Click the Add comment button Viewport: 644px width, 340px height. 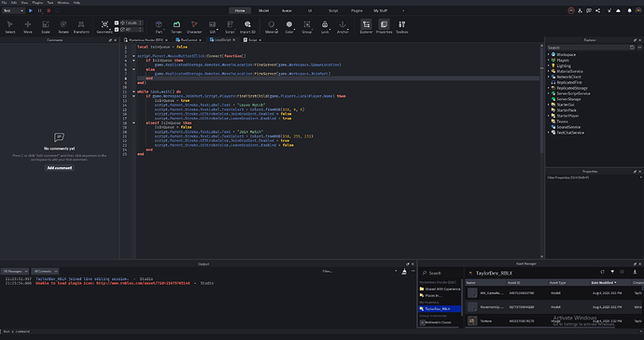pos(60,168)
